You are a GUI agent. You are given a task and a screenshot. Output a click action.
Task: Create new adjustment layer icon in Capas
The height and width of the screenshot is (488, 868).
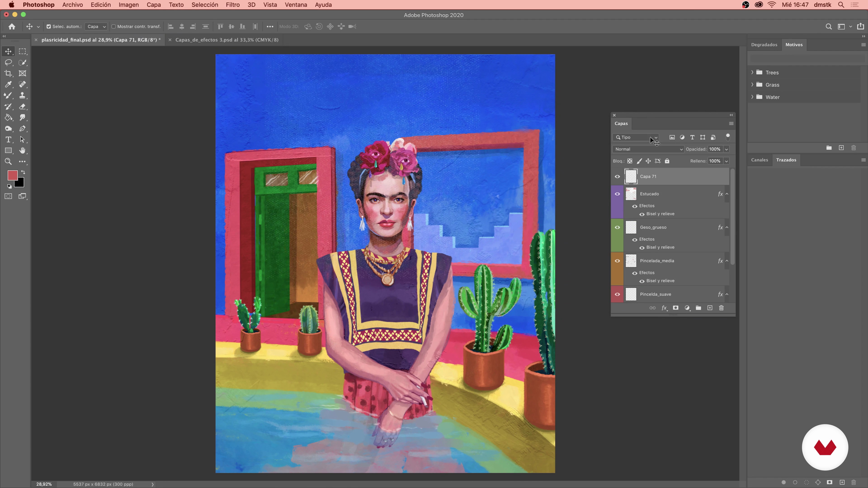coord(687,308)
